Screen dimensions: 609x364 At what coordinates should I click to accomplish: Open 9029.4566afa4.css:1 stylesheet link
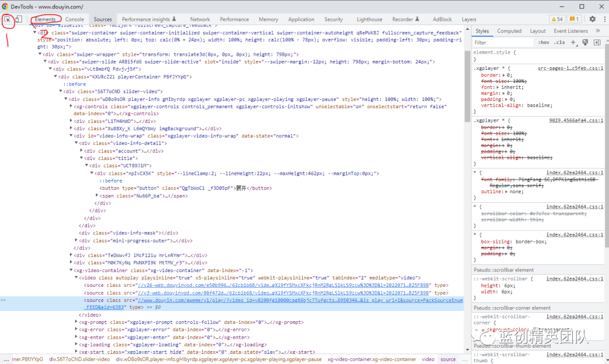click(576, 120)
